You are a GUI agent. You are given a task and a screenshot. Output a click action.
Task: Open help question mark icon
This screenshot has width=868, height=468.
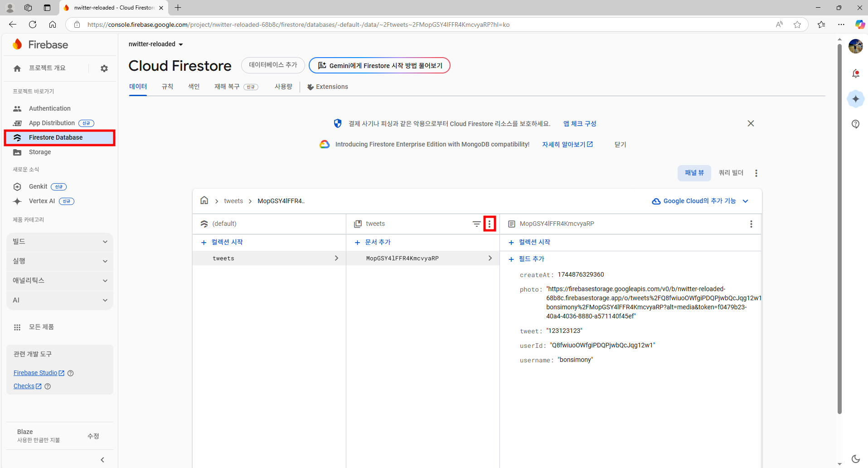click(856, 124)
